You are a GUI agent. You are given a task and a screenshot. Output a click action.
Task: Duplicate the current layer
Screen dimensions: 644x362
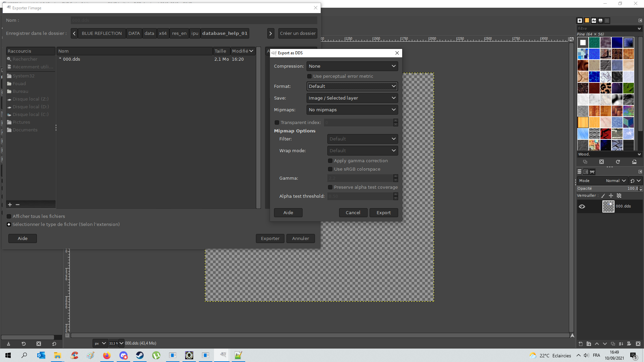tap(613, 344)
